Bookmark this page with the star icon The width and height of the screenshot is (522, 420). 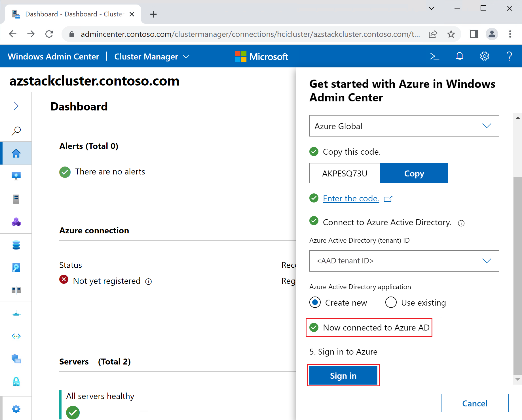tap(451, 34)
